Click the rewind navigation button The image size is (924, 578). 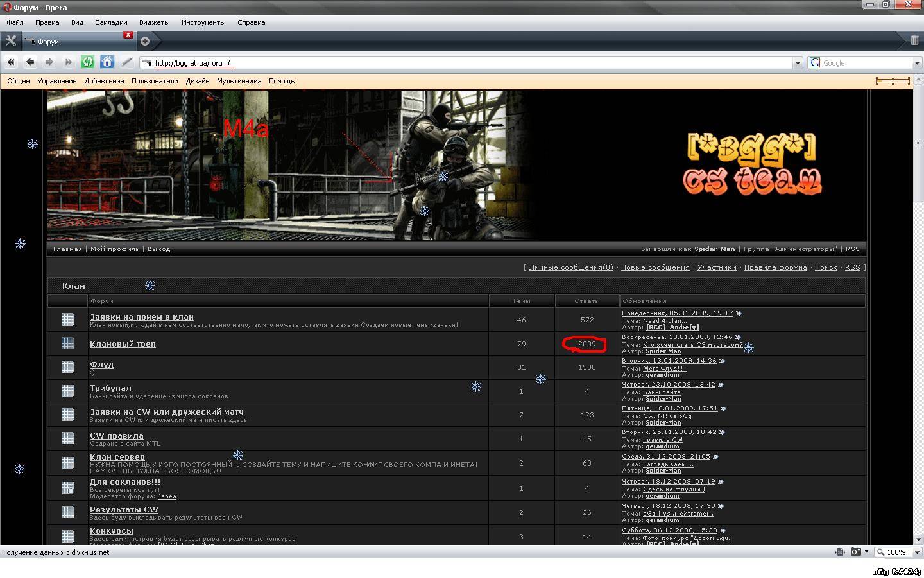pyautogui.click(x=11, y=62)
